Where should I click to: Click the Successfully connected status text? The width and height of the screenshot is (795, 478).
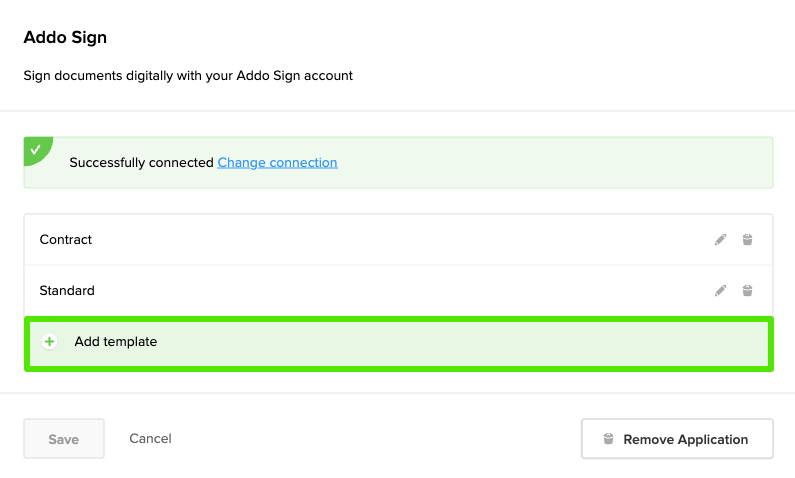tap(141, 162)
